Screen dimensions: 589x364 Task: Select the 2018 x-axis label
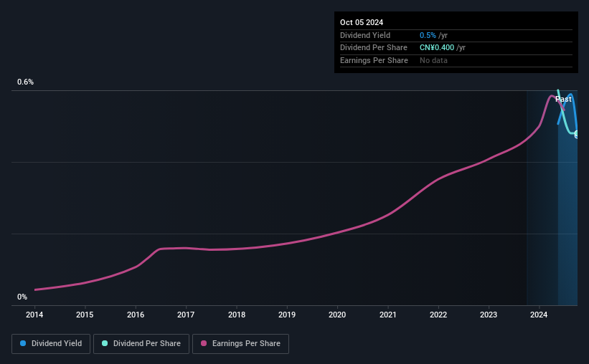click(237, 315)
